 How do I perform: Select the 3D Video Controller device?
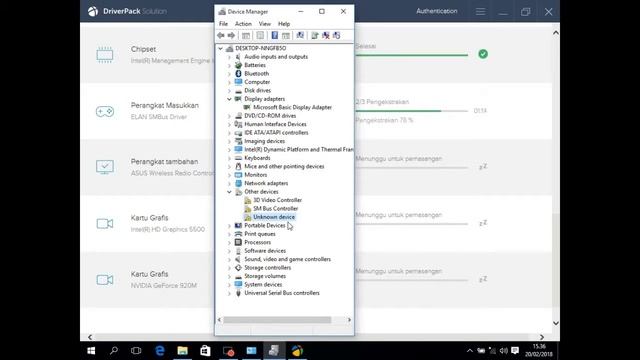point(277,200)
